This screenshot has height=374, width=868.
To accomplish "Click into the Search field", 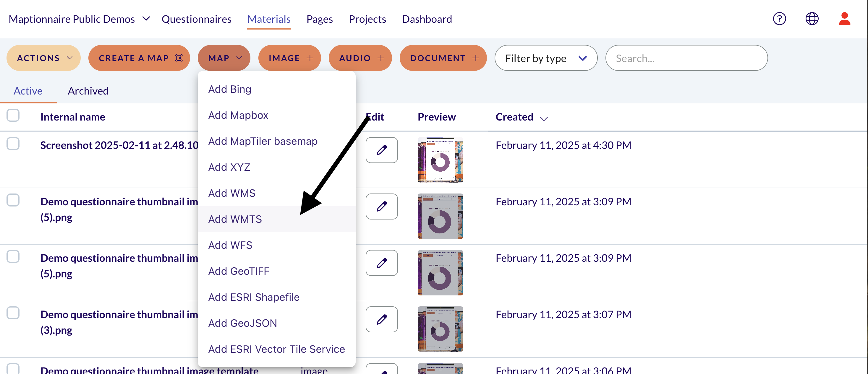I will click(x=686, y=58).
